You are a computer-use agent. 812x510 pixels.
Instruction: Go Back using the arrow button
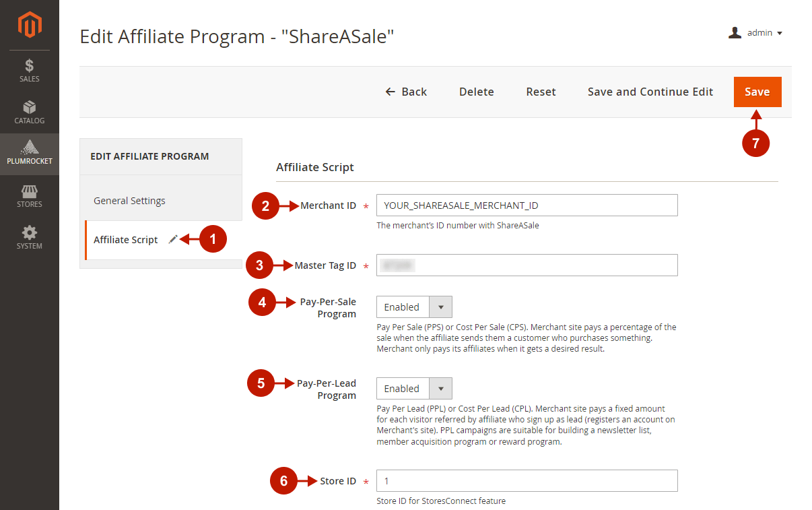coord(406,92)
